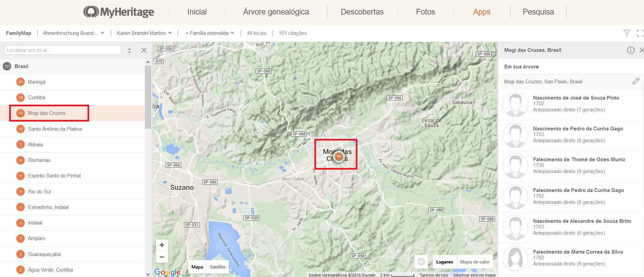This screenshot has width=644, height=277.
Task: Click the info icon beside Mogi das Cruzes
Action: 630,50
